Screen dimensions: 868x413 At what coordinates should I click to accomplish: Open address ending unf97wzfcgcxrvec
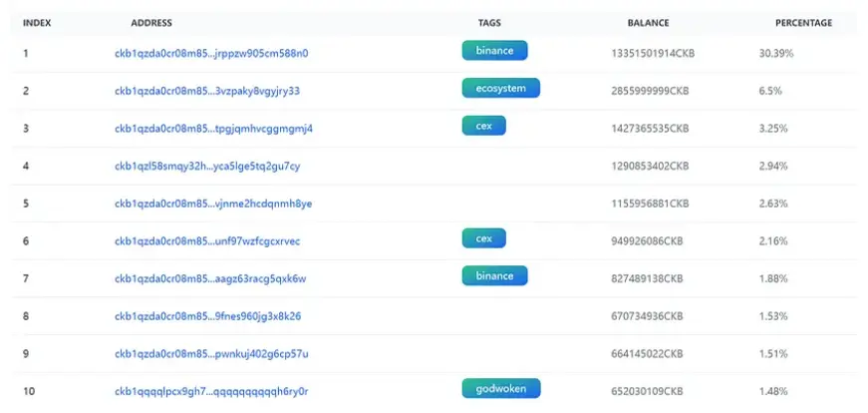click(207, 241)
